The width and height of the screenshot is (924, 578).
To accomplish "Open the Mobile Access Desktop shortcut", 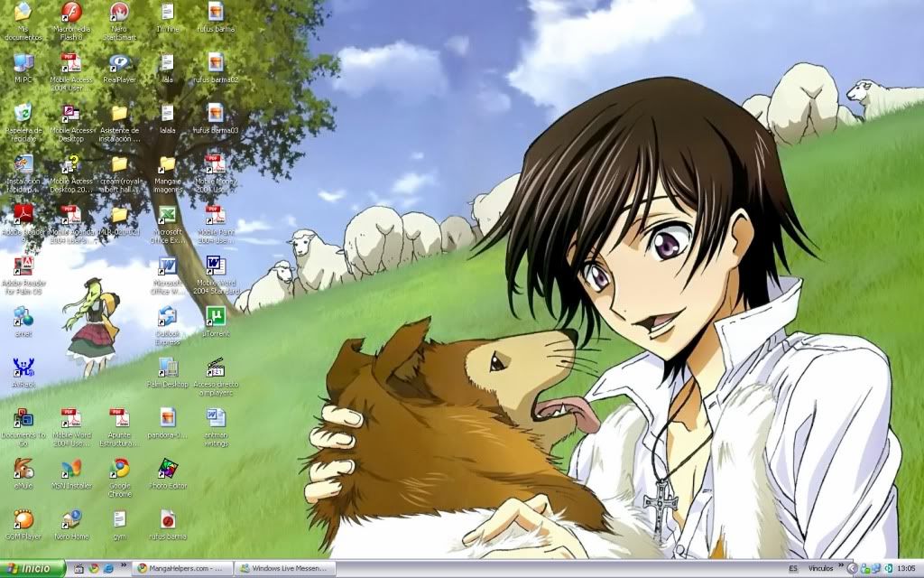I will (71, 123).
